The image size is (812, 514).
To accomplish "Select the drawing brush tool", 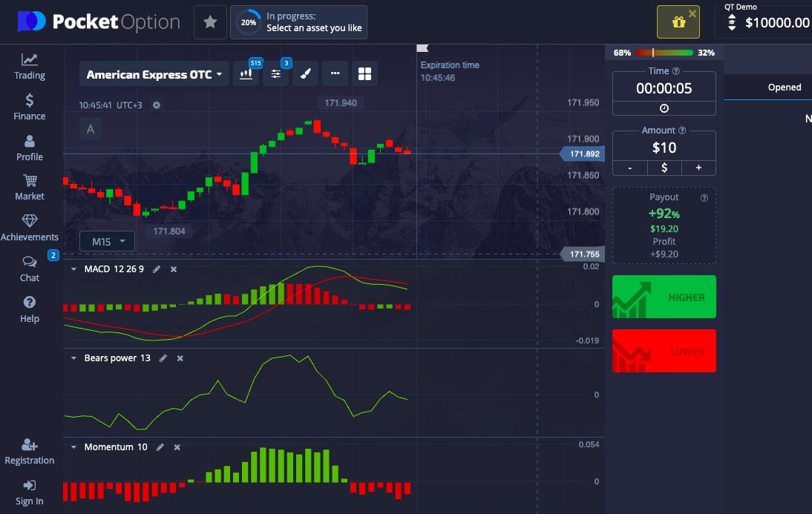I will (306, 74).
